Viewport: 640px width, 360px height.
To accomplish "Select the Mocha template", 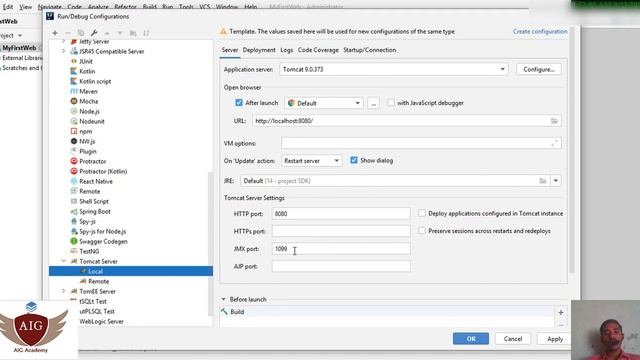I will tap(89, 101).
